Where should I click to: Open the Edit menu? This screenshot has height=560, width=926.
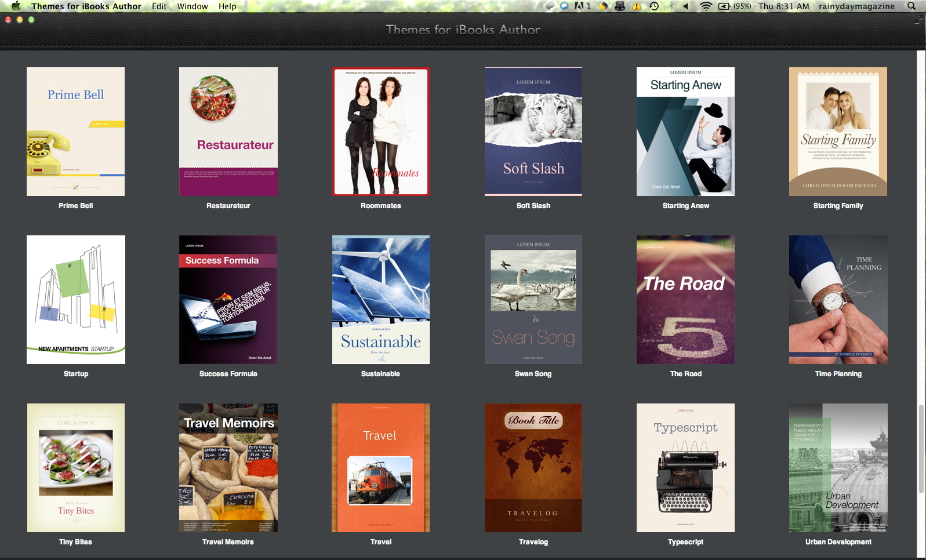[159, 6]
